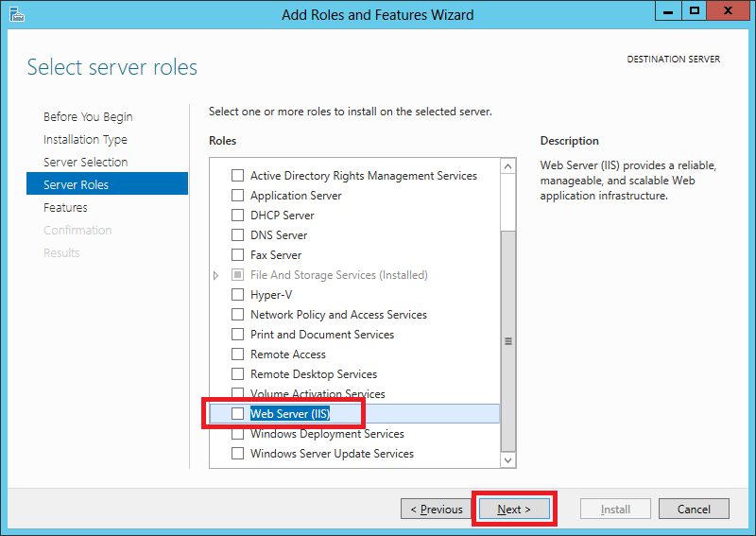
Task: Go to the Before You Begin step
Action: pos(88,117)
